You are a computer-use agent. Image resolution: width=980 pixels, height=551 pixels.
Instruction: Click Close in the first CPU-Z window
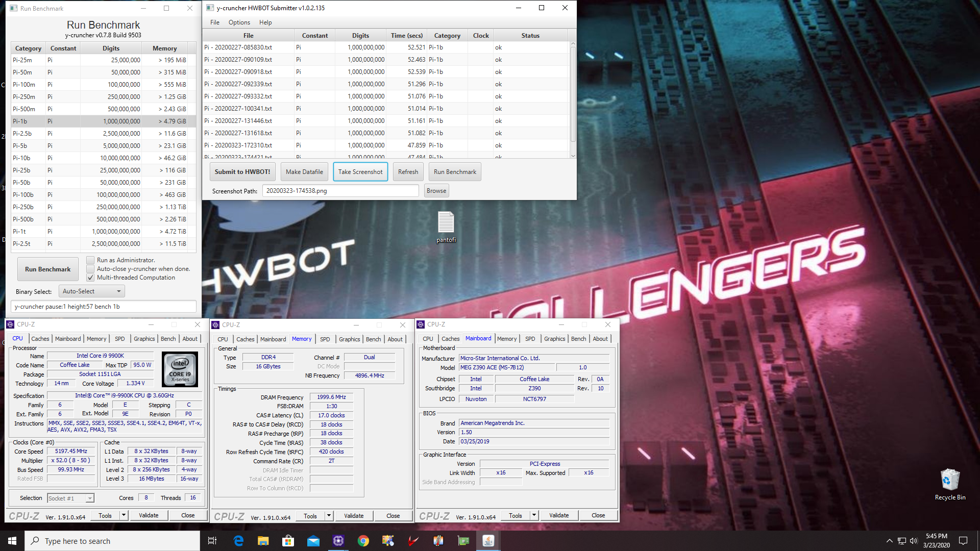pos(188,515)
